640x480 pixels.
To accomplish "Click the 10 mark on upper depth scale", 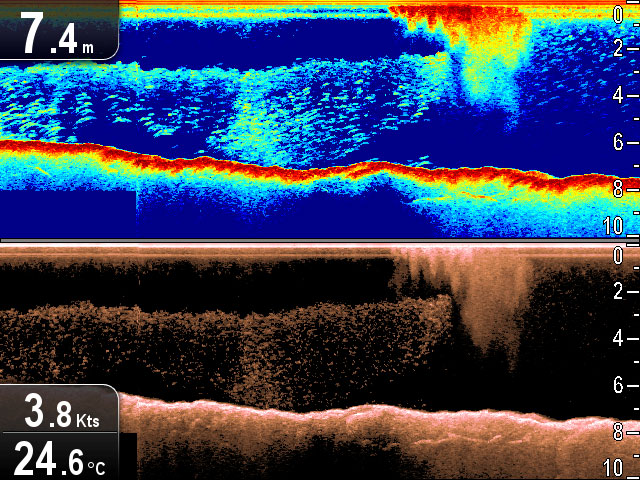I will click(x=617, y=225).
